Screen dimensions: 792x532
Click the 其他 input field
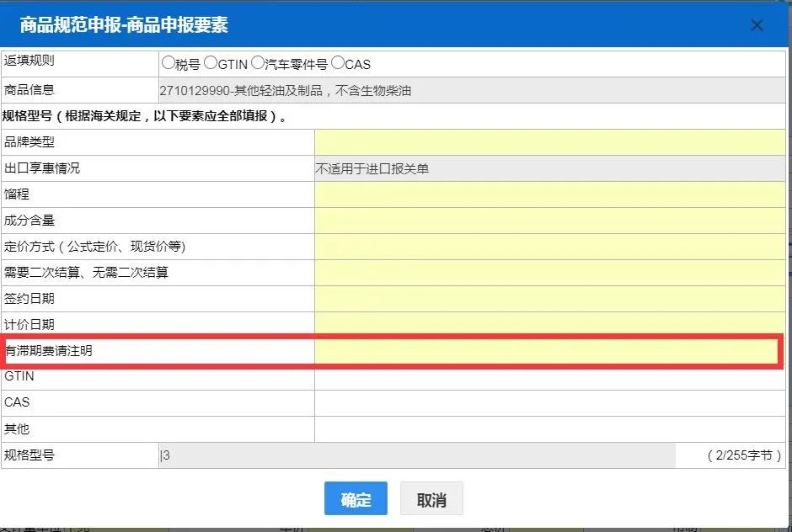tap(549, 429)
